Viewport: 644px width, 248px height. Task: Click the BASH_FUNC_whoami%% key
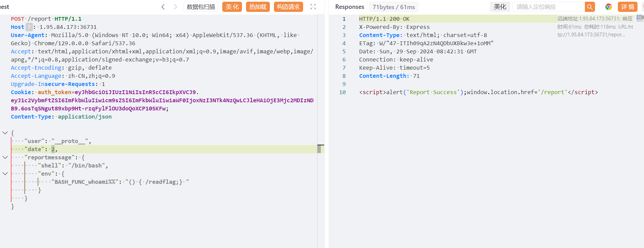tap(85, 182)
